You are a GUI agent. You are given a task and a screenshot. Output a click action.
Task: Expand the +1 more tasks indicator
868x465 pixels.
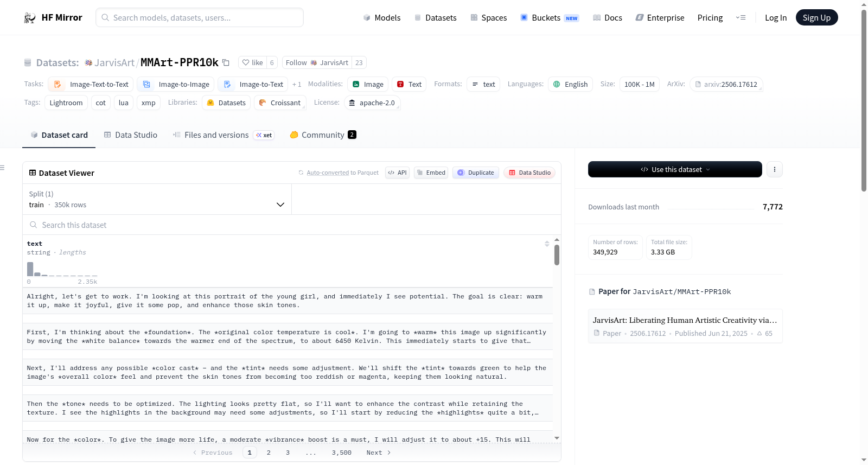tap(297, 85)
